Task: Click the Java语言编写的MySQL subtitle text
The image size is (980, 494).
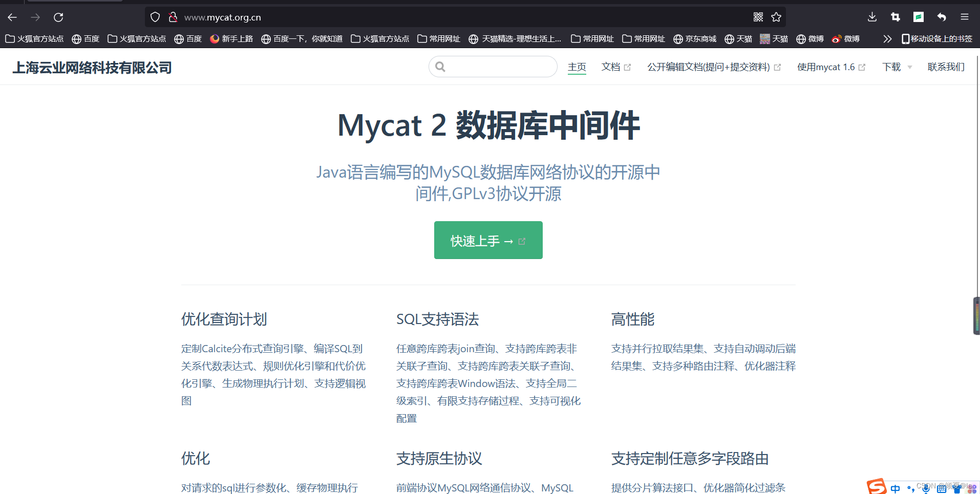Action: (x=488, y=183)
